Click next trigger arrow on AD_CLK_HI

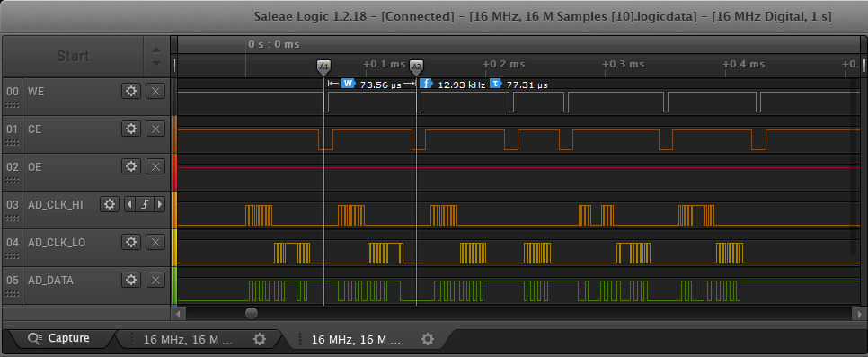pyautogui.click(x=160, y=204)
